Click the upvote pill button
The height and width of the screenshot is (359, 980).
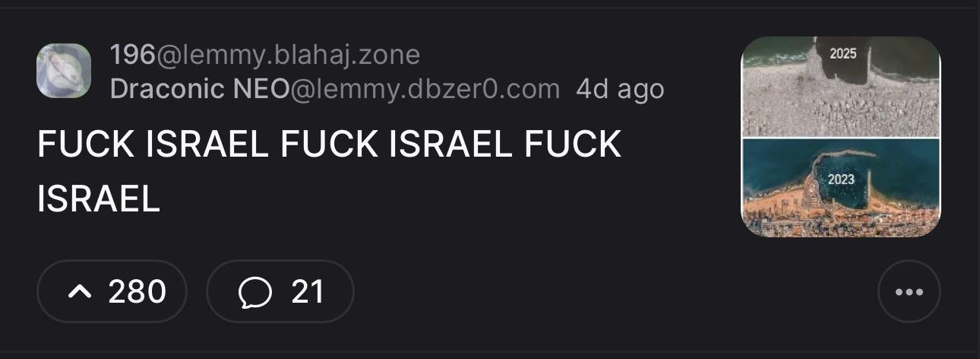click(x=112, y=291)
